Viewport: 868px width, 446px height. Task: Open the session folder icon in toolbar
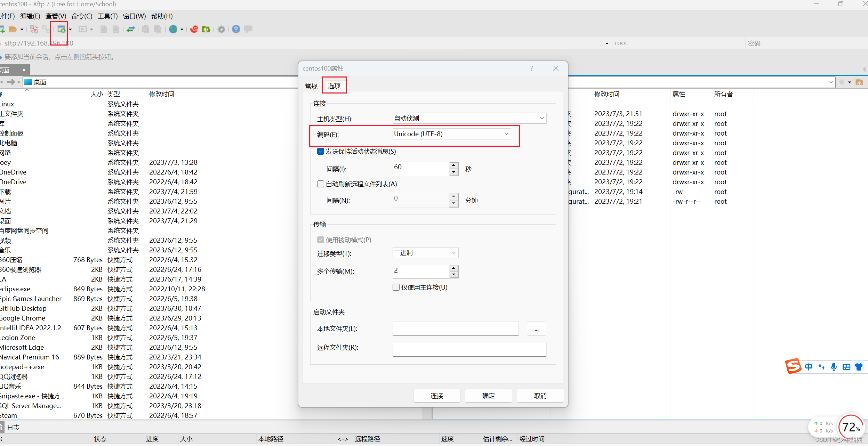(13, 29)
